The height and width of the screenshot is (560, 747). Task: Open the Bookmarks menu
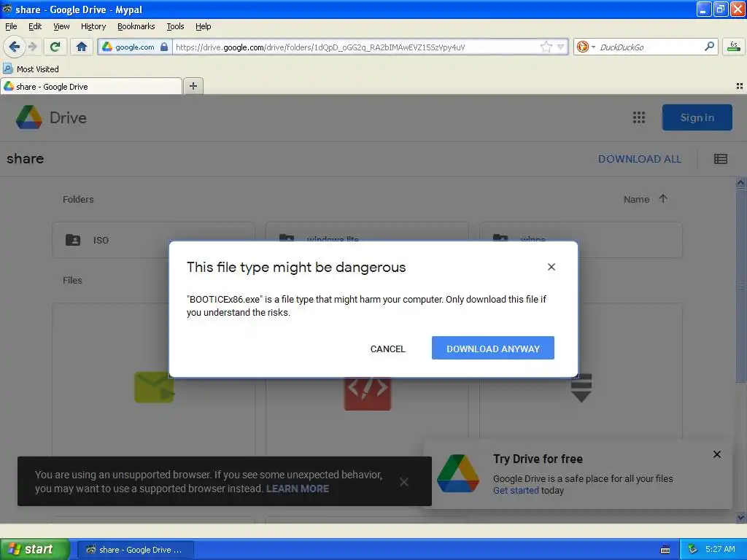coord(136,26)
